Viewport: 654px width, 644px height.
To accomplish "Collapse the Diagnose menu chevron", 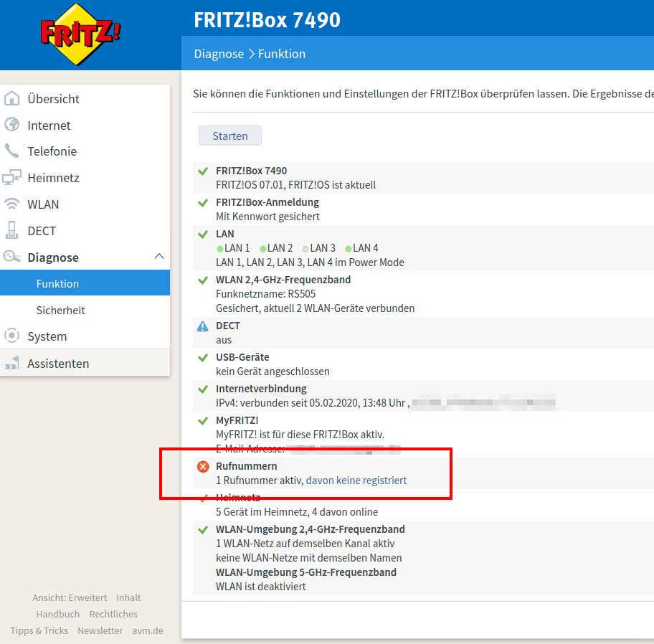I will [159, 256].
